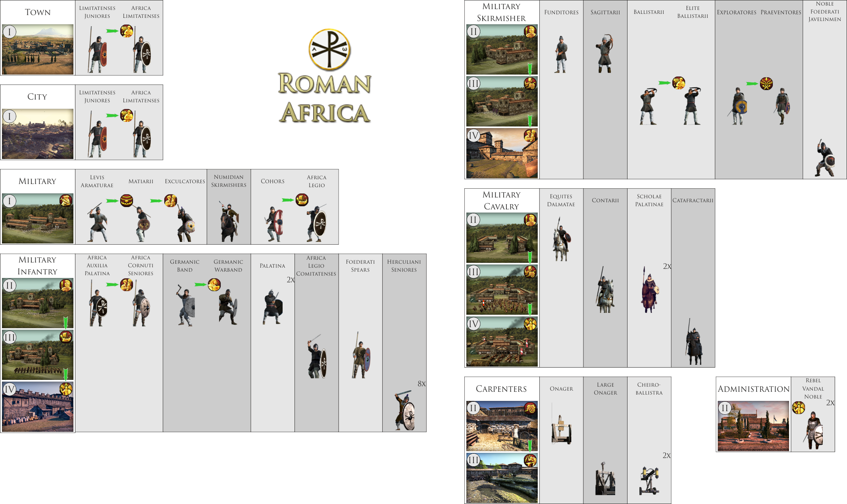The width and height of the screenshot is (847, 504).
Task: Select the Onager siege engine figure
Action: coord(561,424)
